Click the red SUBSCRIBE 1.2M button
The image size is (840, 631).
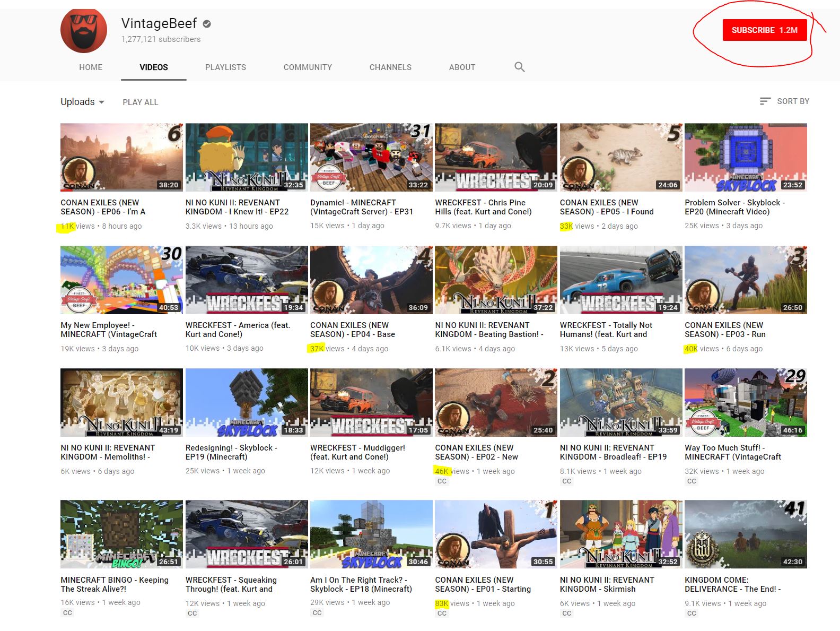(x=765, y=30)
